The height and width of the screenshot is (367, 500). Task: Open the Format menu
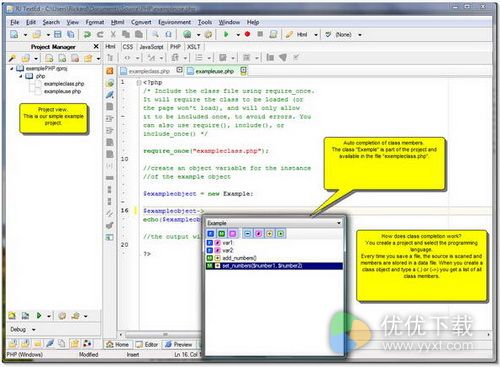95,22
